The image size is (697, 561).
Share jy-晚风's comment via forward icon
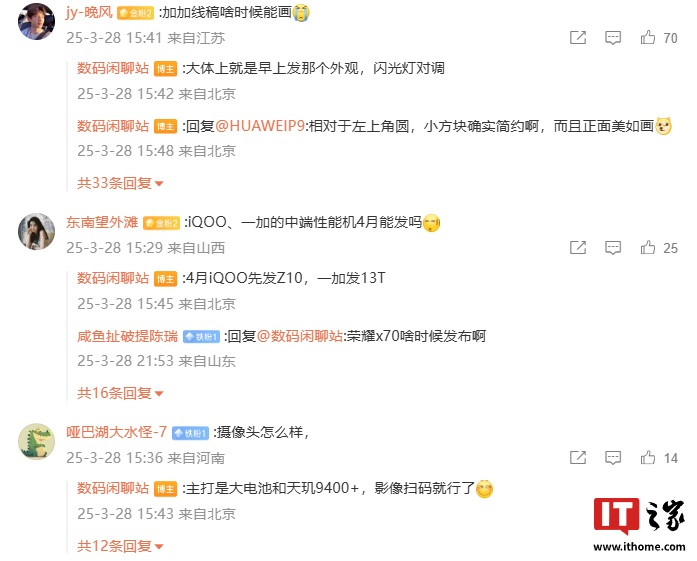pos(578,38)
